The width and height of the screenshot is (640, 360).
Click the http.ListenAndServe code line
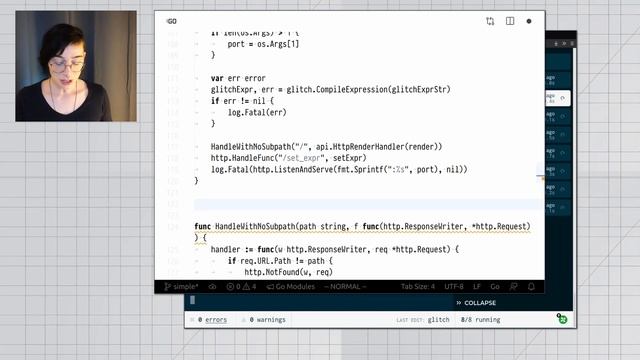pos(339,169)
